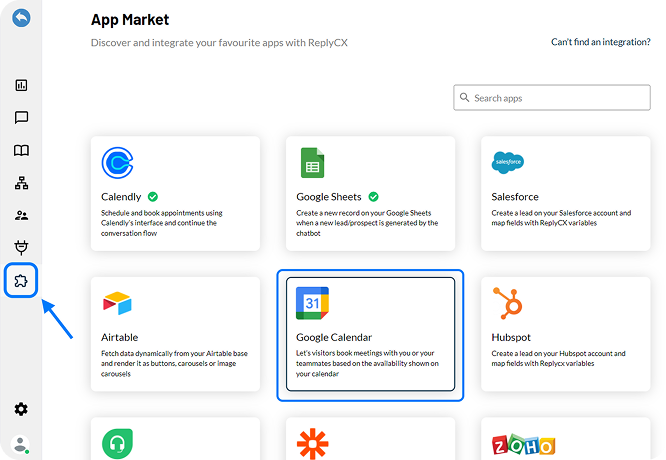Screen dimensions: 666x460
Task: Open the analytics dashboard sidebar icon
Action: pos(21,85)
